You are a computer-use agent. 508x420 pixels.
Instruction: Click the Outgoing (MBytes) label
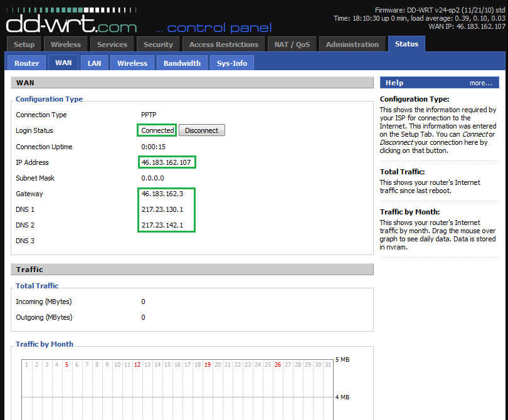pos(44,317)
